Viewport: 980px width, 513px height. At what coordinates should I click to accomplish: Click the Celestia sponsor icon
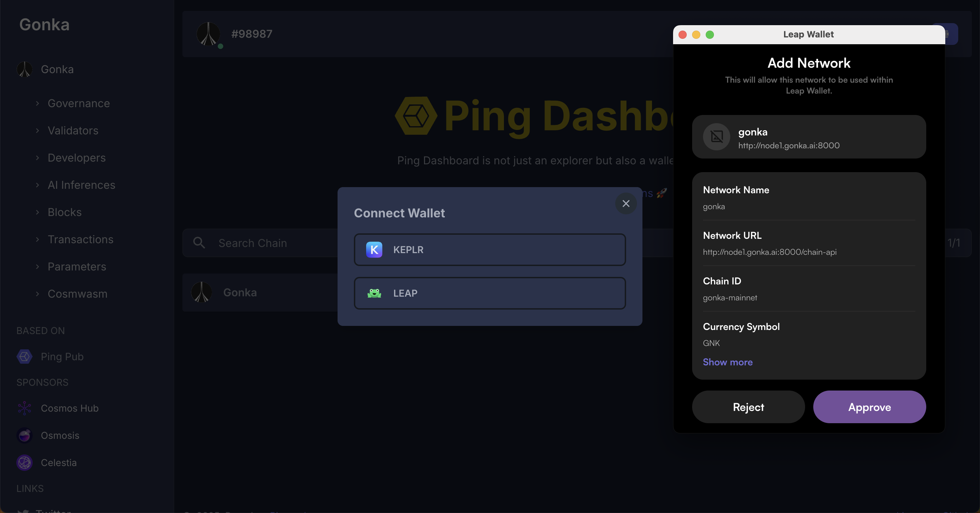(x=24, y=463)
